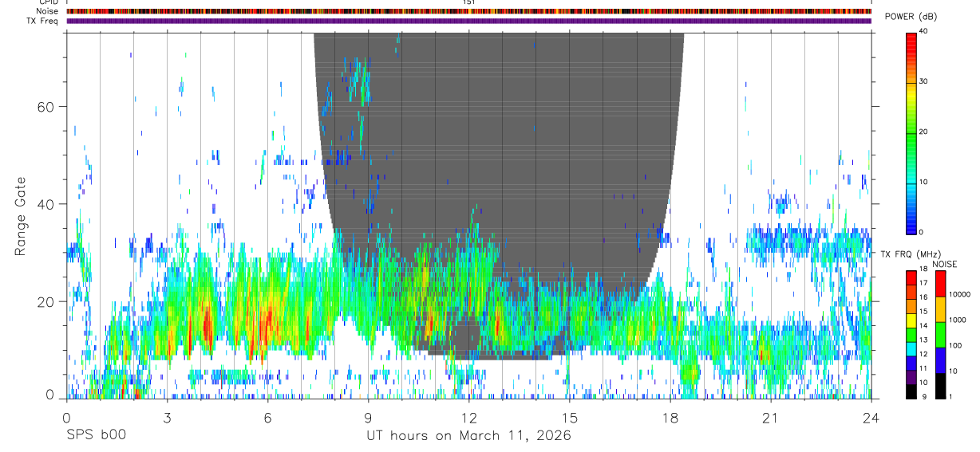Click the 16 label in TX FRQ legend

[924, 297]
